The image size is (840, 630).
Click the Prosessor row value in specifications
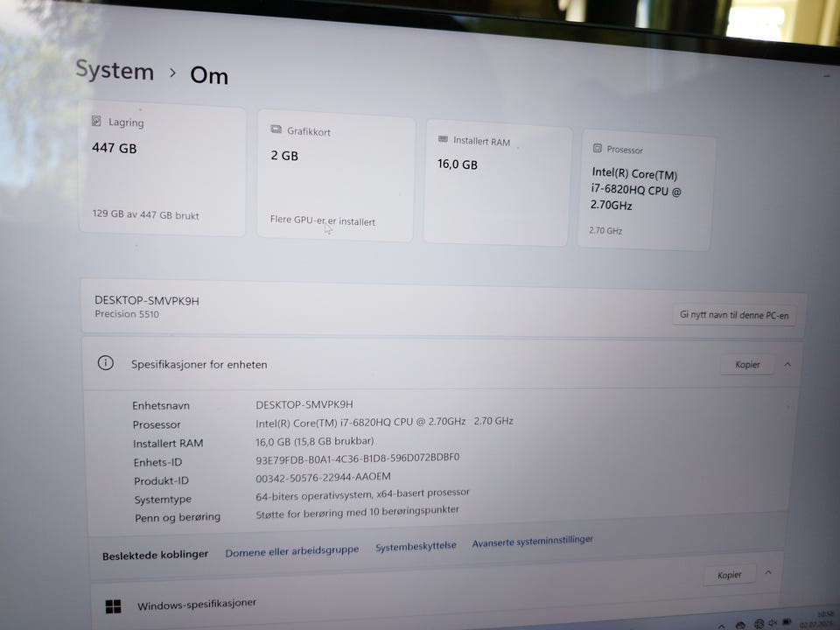pyautogui.click(x=384, y=422)
